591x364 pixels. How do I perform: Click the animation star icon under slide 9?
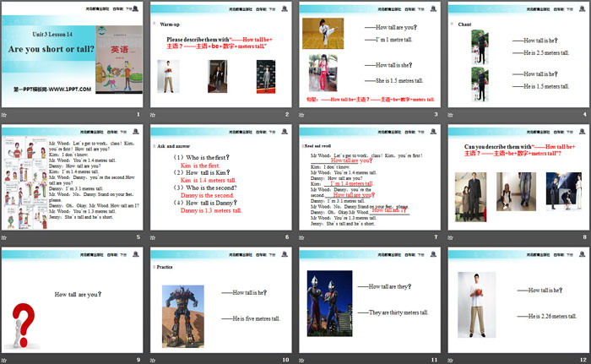point(3,361)
